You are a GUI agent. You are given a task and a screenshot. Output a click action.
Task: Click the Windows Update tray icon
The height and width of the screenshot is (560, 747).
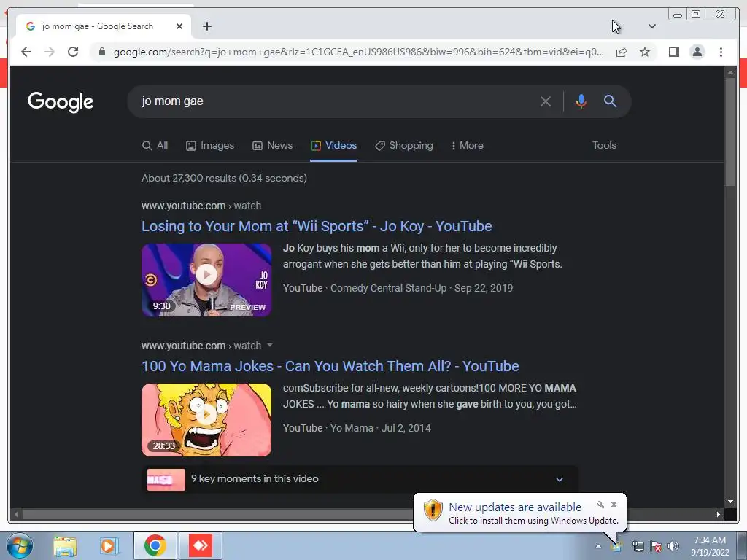pos(616,546)
